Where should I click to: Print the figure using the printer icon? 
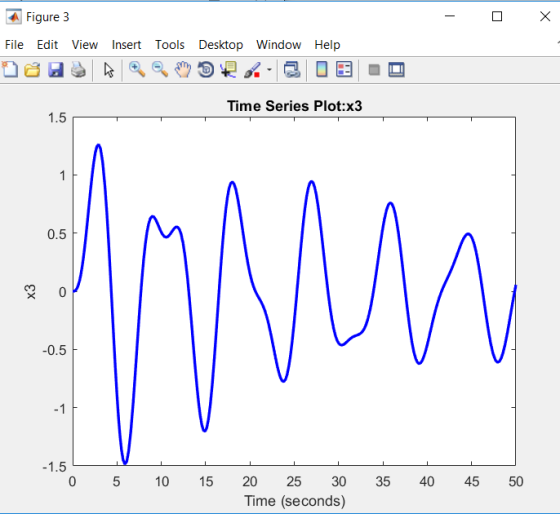tap(78, 70)
